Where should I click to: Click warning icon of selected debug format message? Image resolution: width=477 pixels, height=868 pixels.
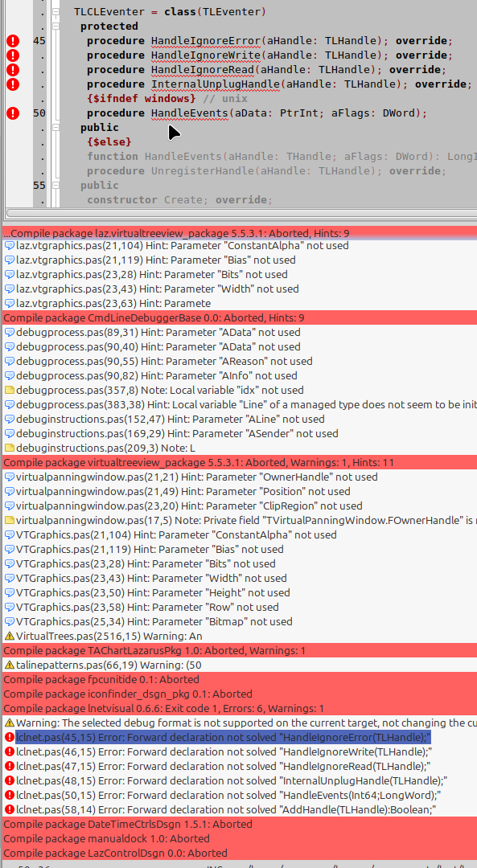[10, 723]
